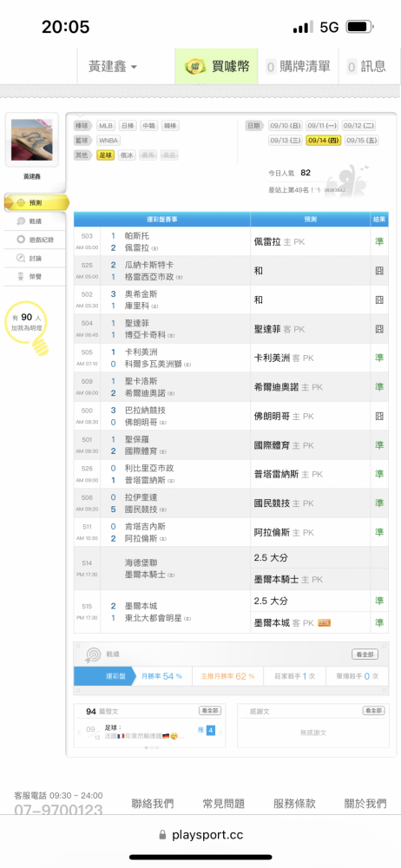Open the 購牌清單 purchase list
Image resolution: width=401 pixels, height=868 pixels.
299,67
